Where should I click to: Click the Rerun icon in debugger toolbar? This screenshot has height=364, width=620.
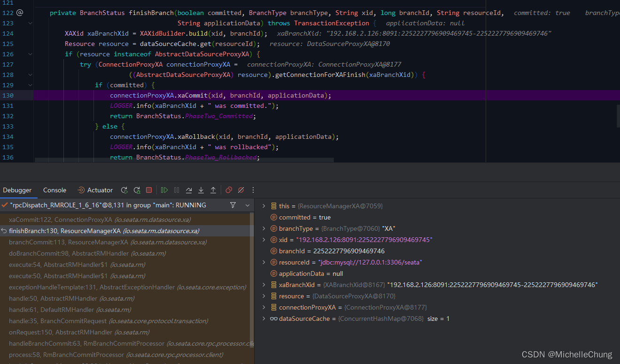[x=124, y=190]
